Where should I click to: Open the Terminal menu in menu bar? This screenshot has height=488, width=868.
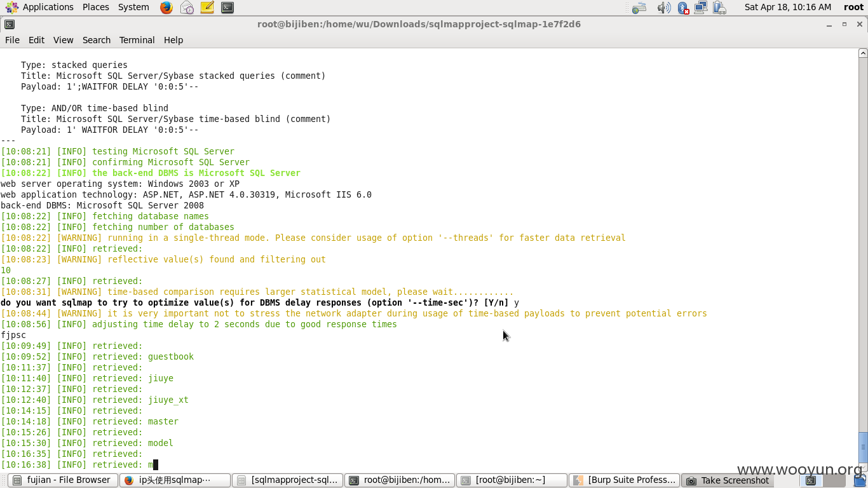click(x=137, y=39)
